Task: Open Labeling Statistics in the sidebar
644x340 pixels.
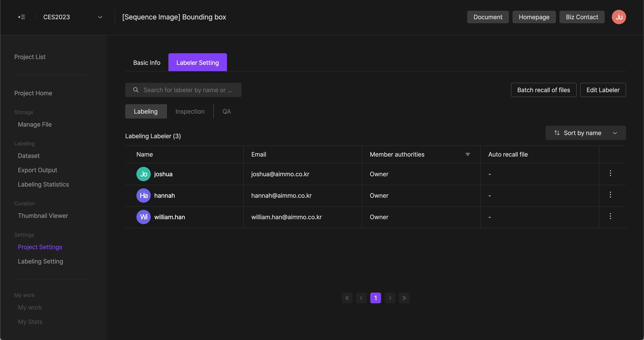Action: coord(43,185)
